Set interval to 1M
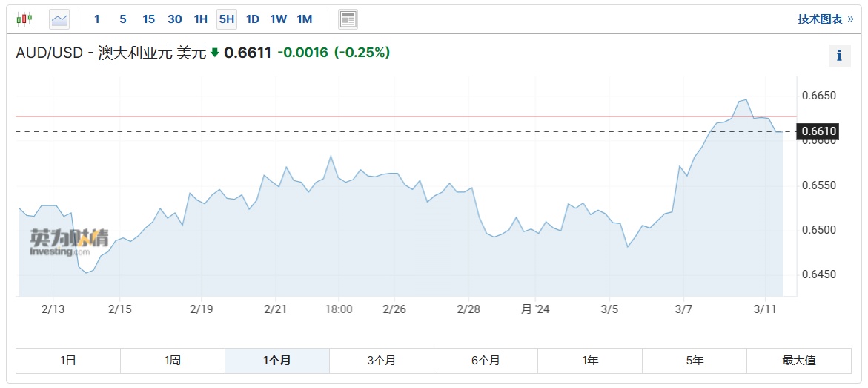Viewport: 868px width, 388px height. (x=304, y=19)
